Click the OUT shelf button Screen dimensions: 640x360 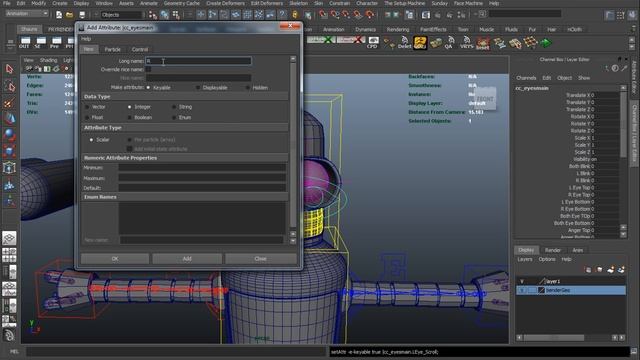click(x=24, y=42)
